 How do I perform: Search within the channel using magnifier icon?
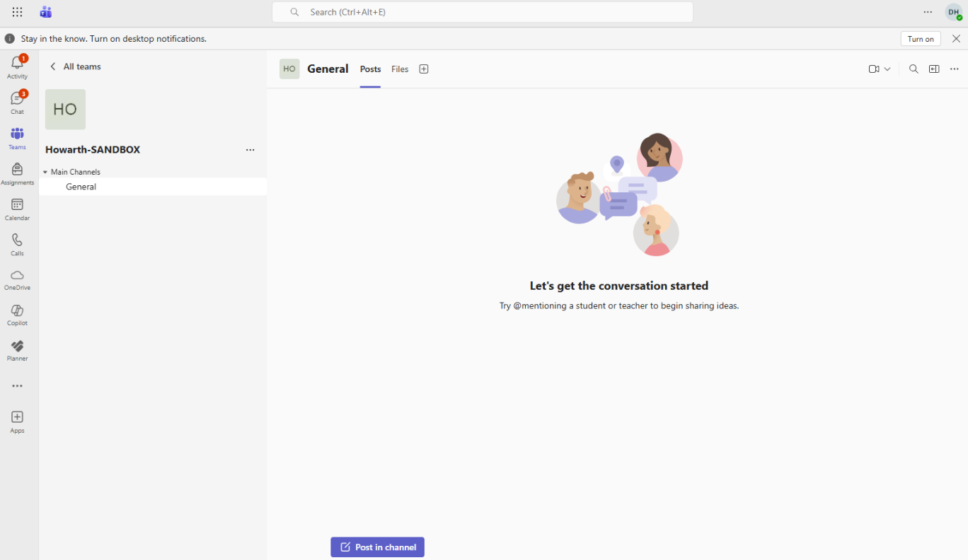(x=914, y=69)
